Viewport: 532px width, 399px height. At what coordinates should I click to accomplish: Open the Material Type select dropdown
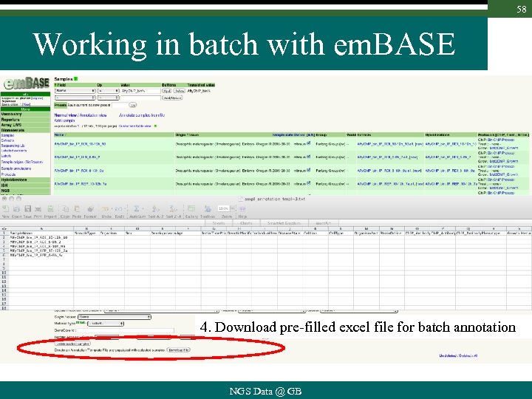(106, 324)
